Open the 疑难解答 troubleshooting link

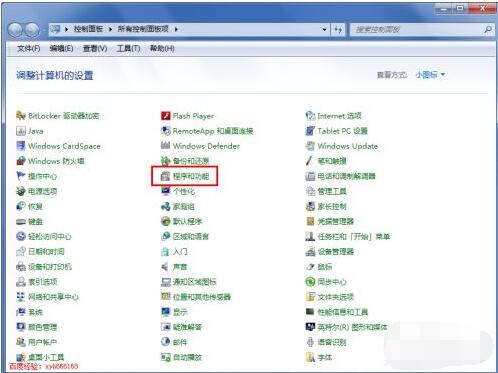tap(187, 327)
